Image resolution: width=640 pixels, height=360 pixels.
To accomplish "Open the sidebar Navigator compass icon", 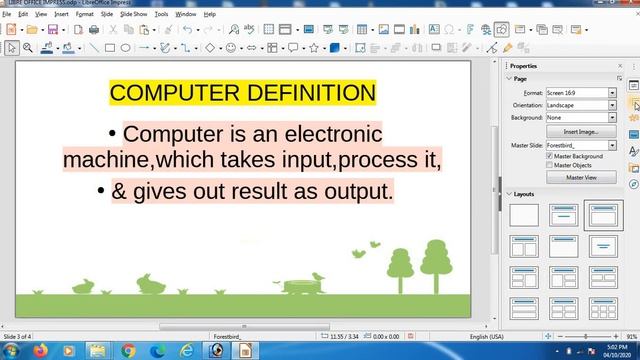I will pyautogui.click(x=633, y=184).
